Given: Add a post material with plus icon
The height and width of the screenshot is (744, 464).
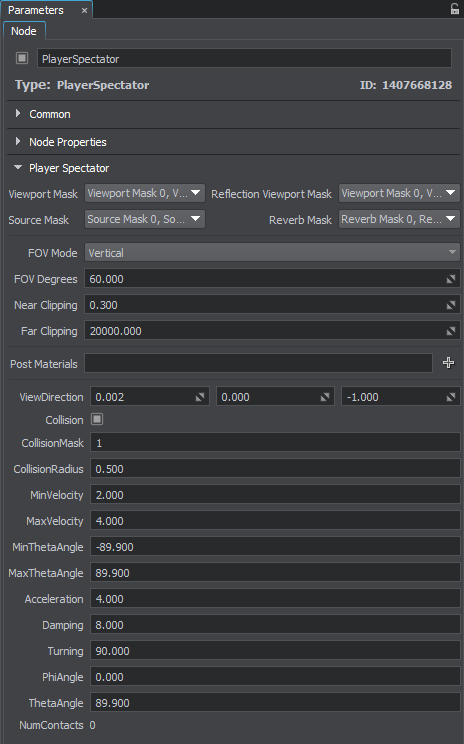Looking at the screenshot, I should click(448, 363).
